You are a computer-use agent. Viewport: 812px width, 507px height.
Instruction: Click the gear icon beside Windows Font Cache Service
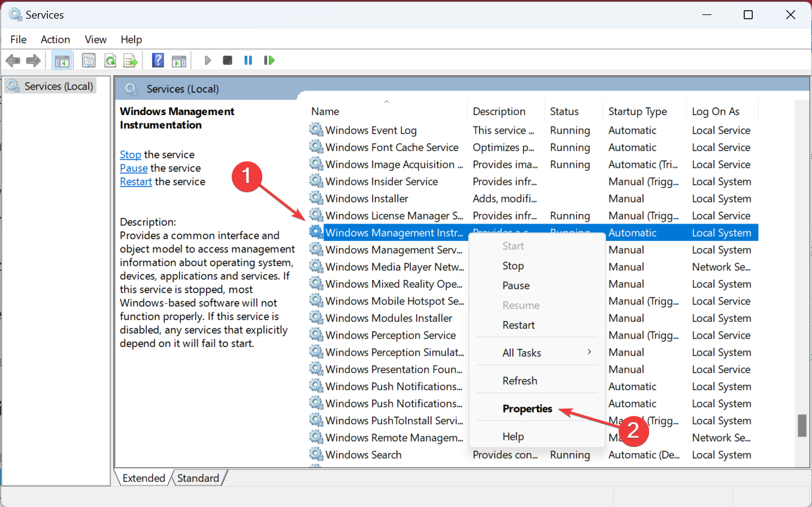click(316, 147)
